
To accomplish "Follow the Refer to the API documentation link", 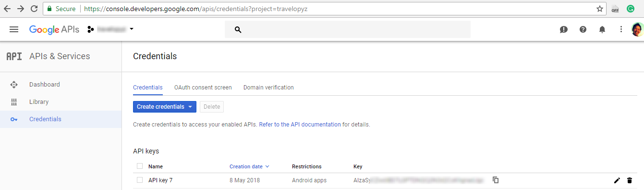I will tap(300, 125).
